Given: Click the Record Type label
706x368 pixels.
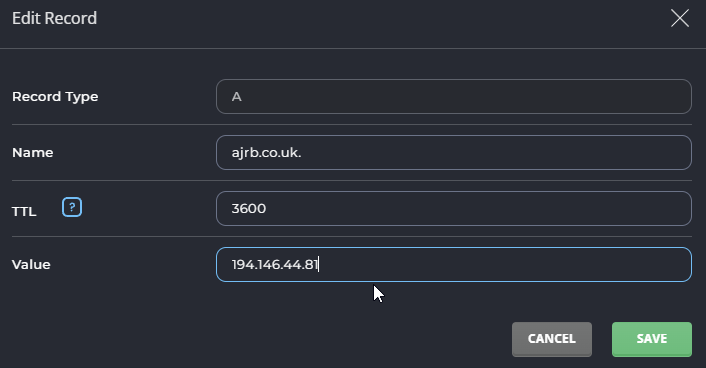Looking at the screenshot, I should 55,97.
